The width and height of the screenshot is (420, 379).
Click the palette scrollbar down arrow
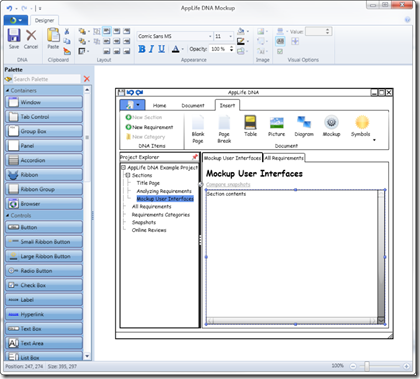point(87,356)
